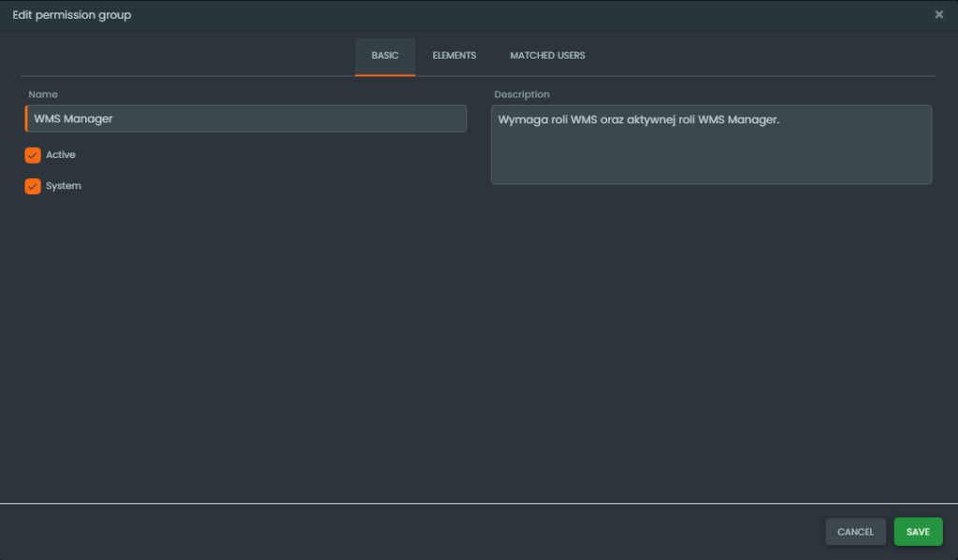Uncheck the Active checkbox
Image resolution: width=958 pixels, height=560 pixels.
point(33,155)
